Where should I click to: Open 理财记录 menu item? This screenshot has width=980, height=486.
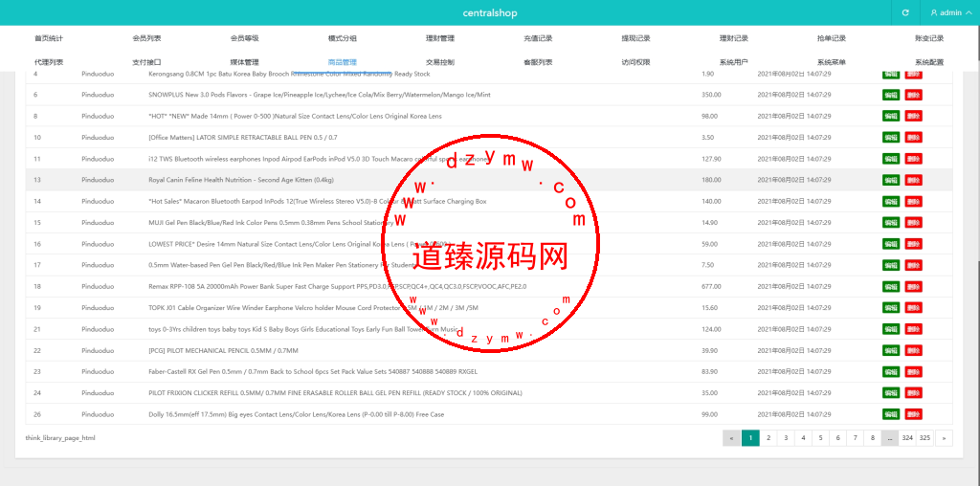[734, 38]
